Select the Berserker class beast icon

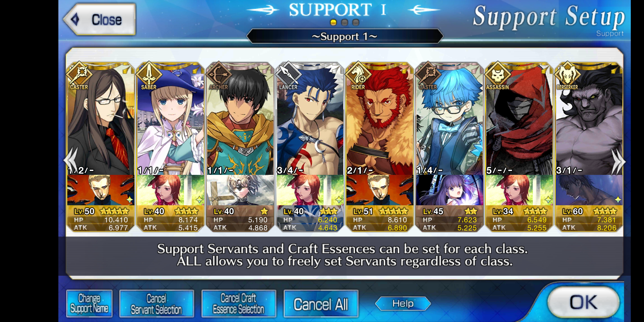click(x=568, y=74)
